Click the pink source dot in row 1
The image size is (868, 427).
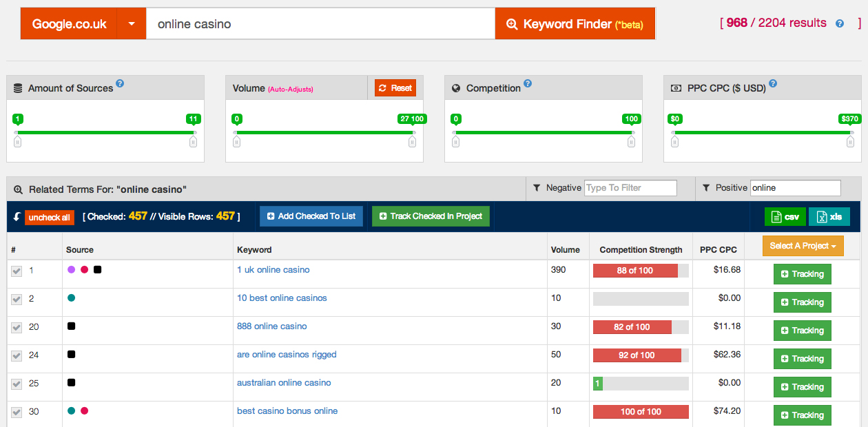pos(84,270)
